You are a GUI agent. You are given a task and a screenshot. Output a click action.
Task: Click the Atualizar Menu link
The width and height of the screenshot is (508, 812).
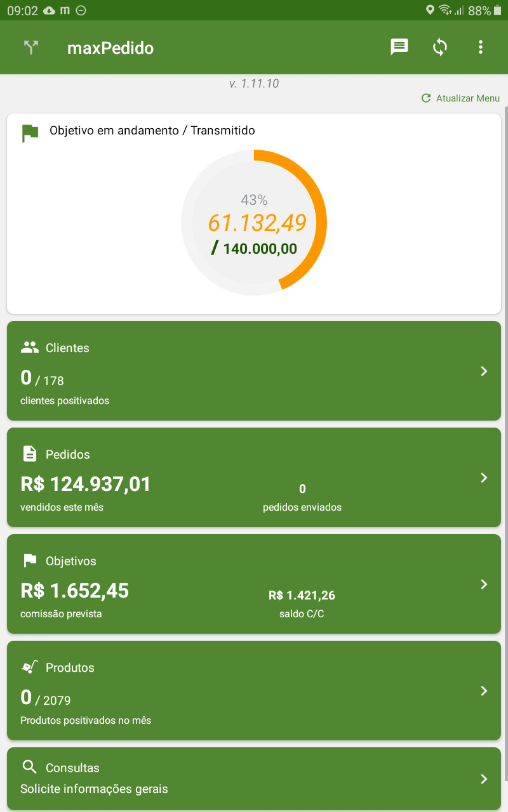(460, 98)
